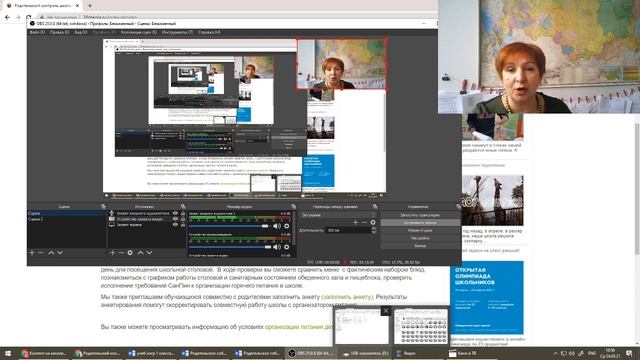Open the Инструменты menu
The image size is (640, 360).
pos(177,32)
